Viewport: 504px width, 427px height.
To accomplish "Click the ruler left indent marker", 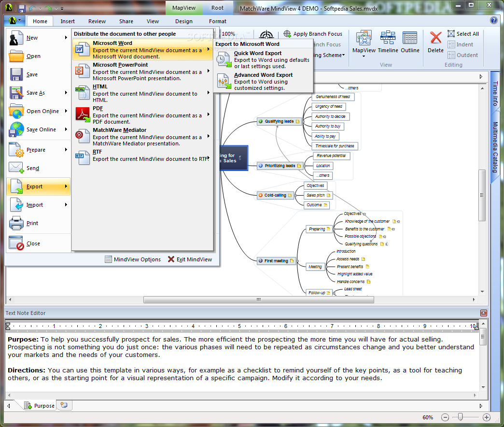I will click(x=8, y=326).
